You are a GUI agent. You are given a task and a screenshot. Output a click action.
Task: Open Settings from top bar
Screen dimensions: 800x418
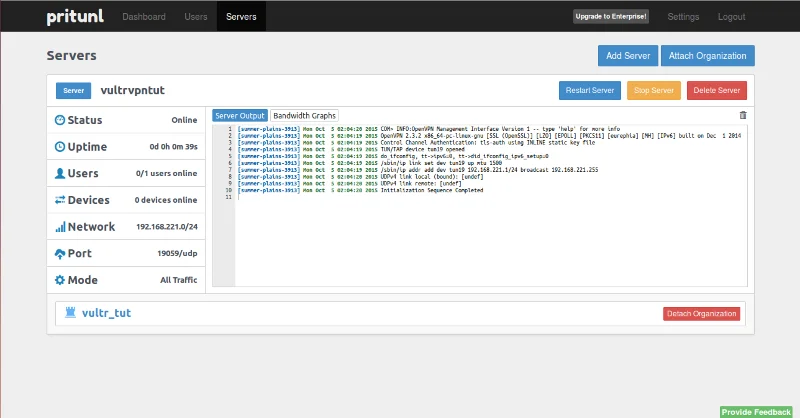tap(683, 17)
